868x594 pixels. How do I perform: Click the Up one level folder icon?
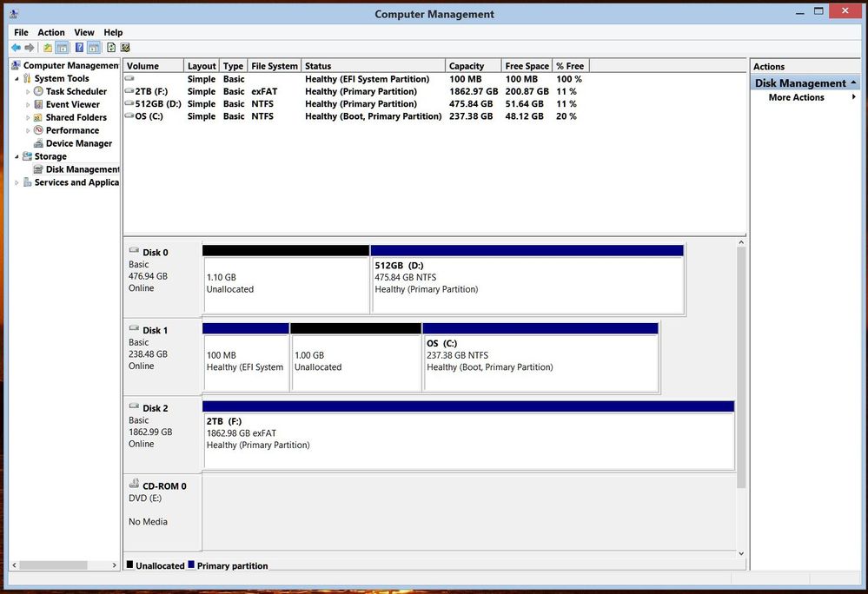pyautogui.click(x=48, y=48)
